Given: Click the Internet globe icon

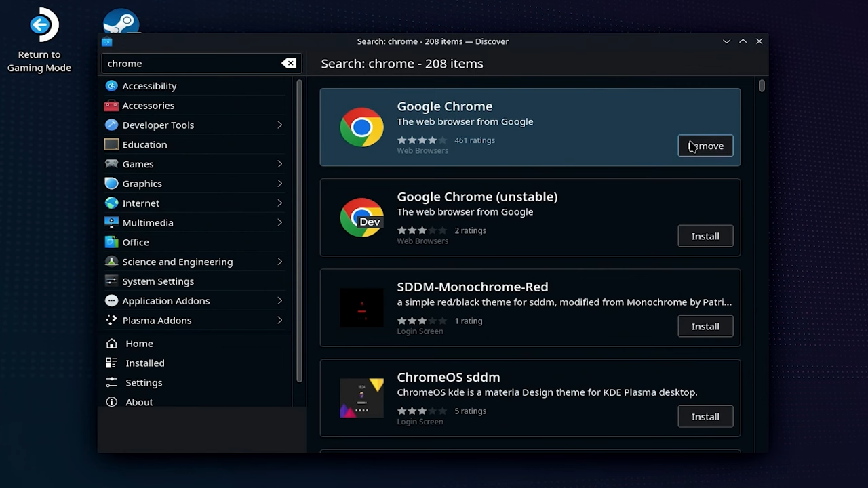Looking at the screenshot, I should click(112, 203).
